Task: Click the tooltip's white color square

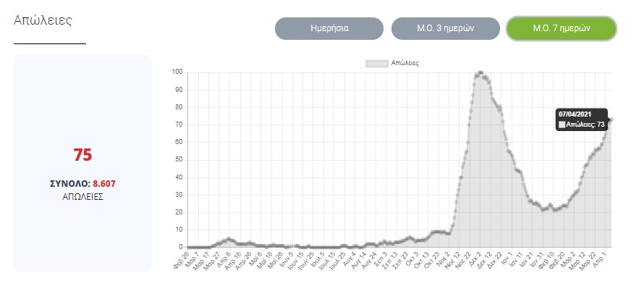Action: (x=562, y=125)
